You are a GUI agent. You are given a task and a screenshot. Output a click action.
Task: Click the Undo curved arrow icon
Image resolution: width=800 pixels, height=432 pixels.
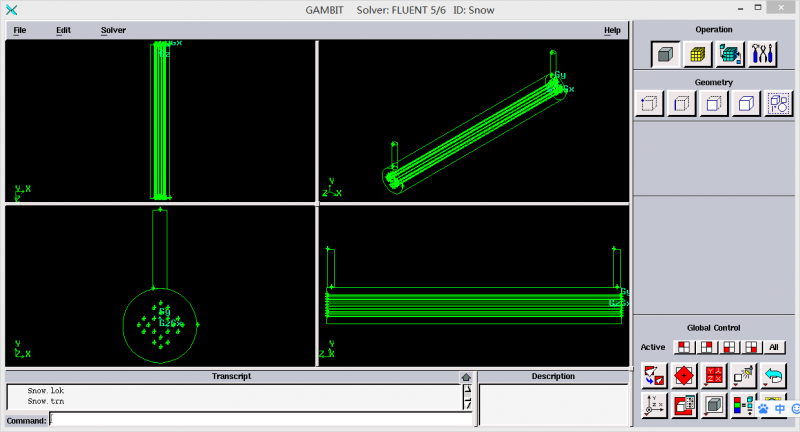[773, 376]
